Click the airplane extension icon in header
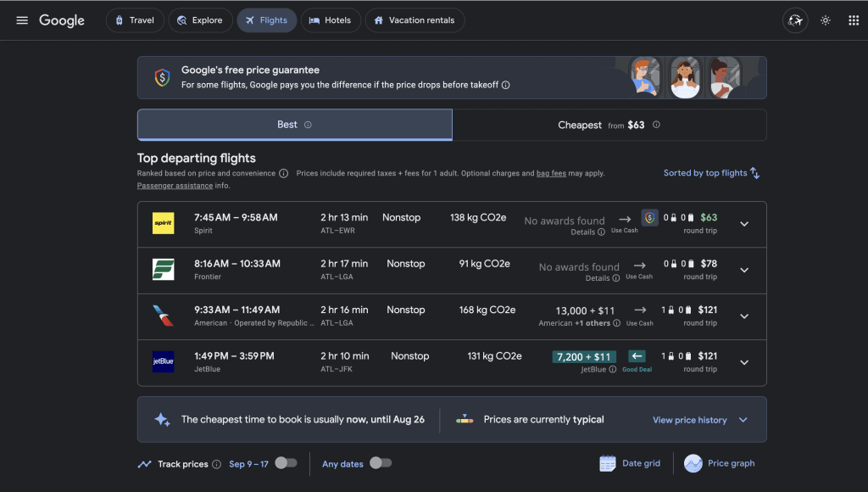 click(795, 20)
